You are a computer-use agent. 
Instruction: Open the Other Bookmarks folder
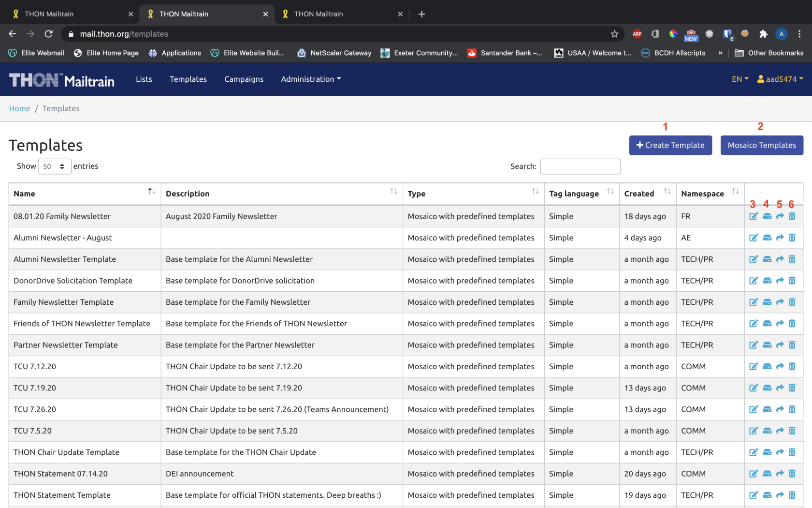click(x=769, y=53)
